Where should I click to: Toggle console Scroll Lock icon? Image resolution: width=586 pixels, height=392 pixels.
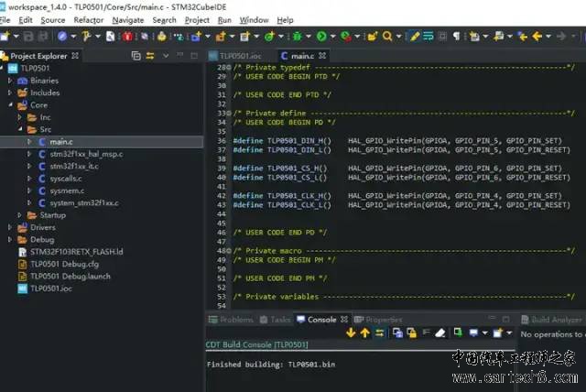(412, 332)
